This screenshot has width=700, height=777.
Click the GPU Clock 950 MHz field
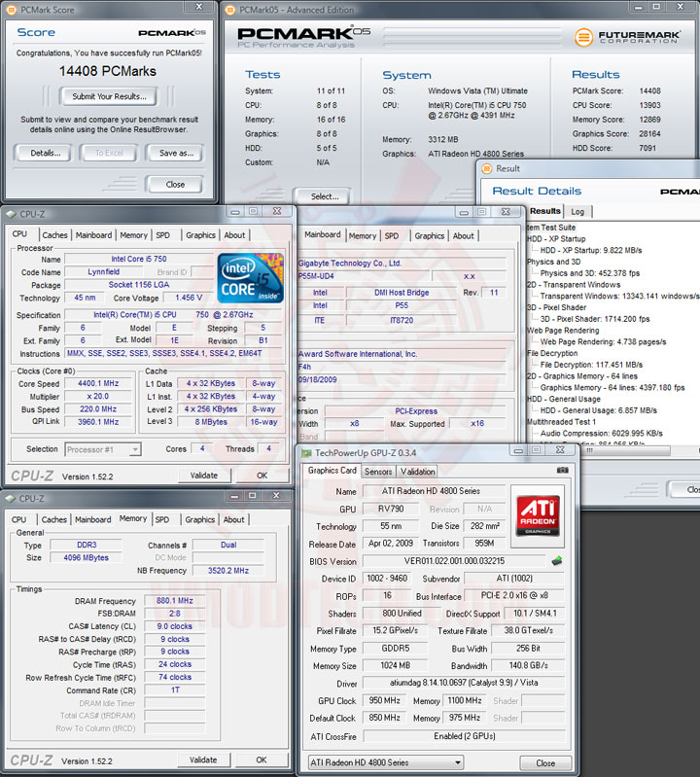click(x=384, y=701)
